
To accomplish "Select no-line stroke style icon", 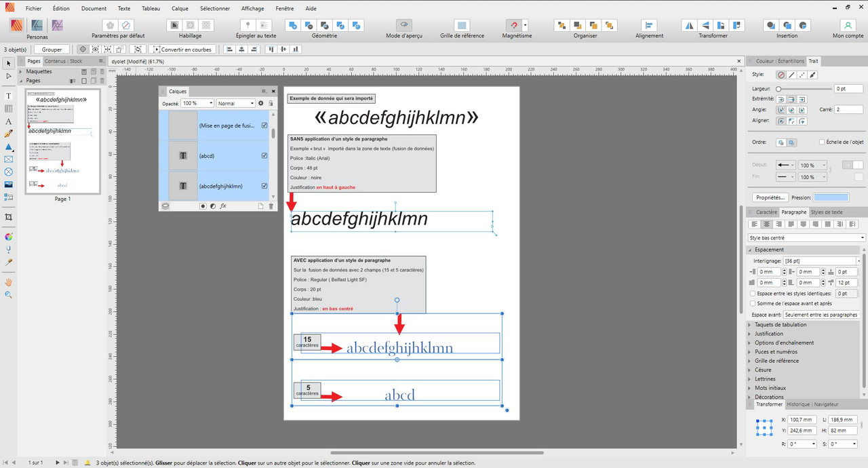I will click(x=781, y=75).
